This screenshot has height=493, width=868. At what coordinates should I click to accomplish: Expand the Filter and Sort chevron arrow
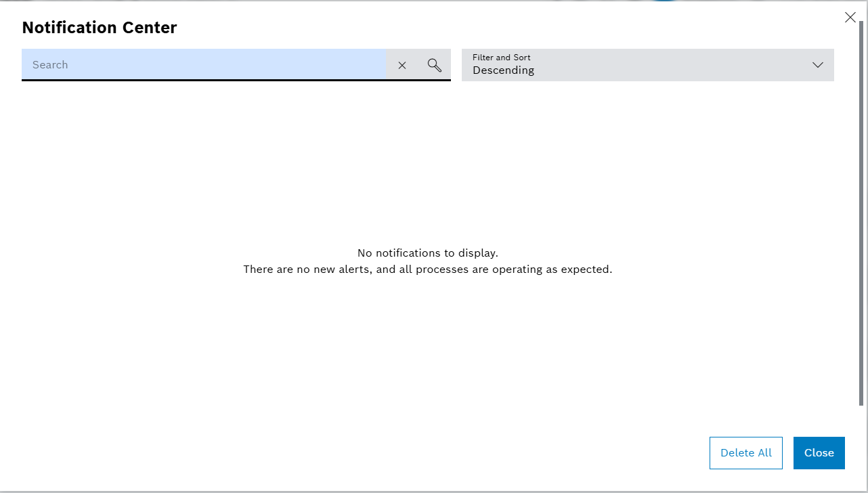pos(817,65)
